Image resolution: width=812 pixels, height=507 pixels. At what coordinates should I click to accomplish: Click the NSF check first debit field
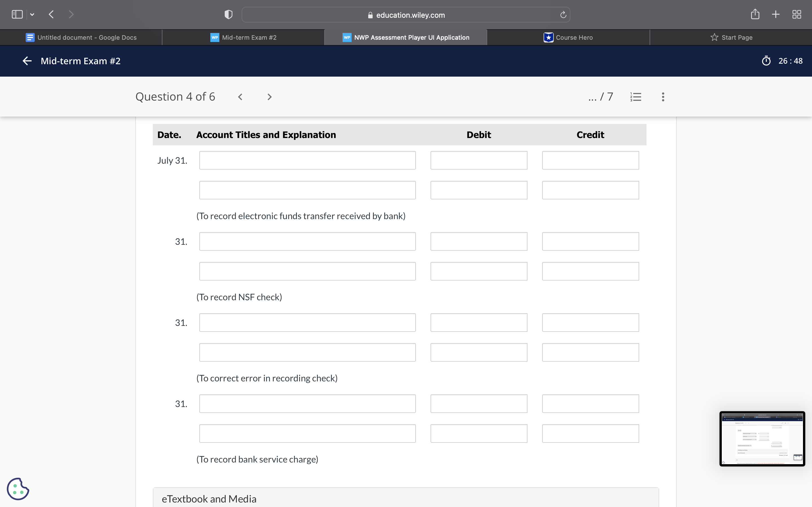[x=478, y=241]
